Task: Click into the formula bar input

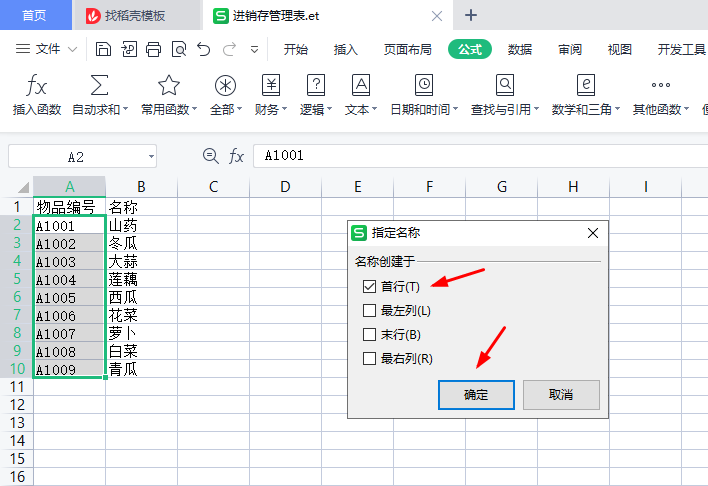Action: click(480, 156)
